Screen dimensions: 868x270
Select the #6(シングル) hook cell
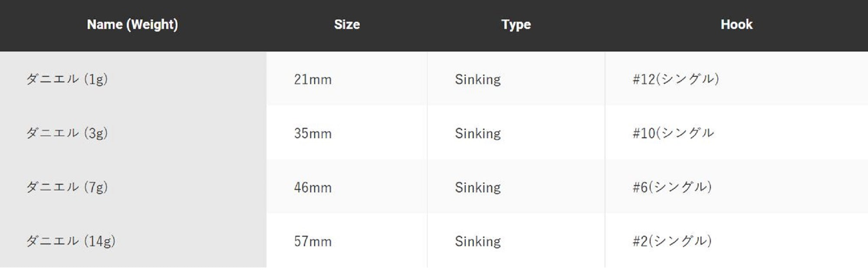click(672, 187)
